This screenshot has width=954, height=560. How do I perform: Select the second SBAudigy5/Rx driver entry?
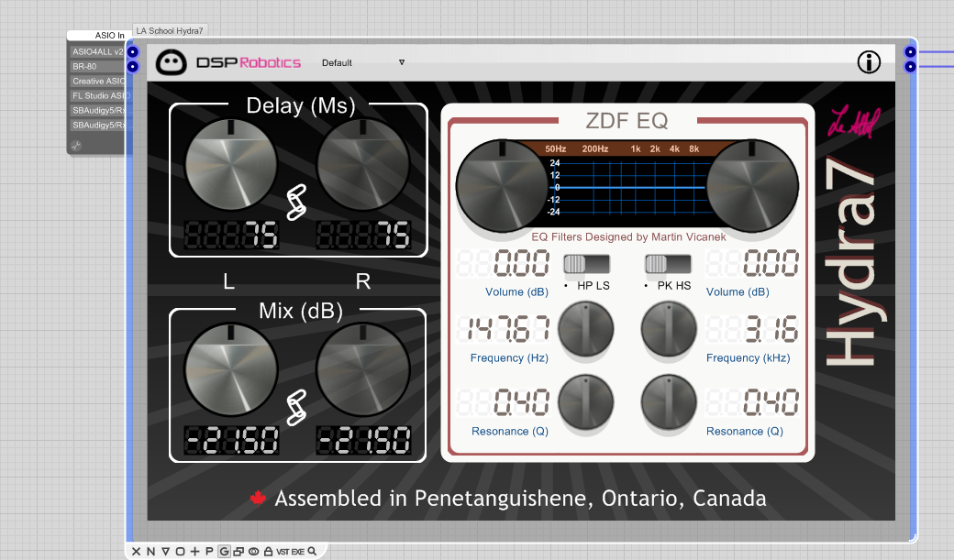click(x=98, y=125)
